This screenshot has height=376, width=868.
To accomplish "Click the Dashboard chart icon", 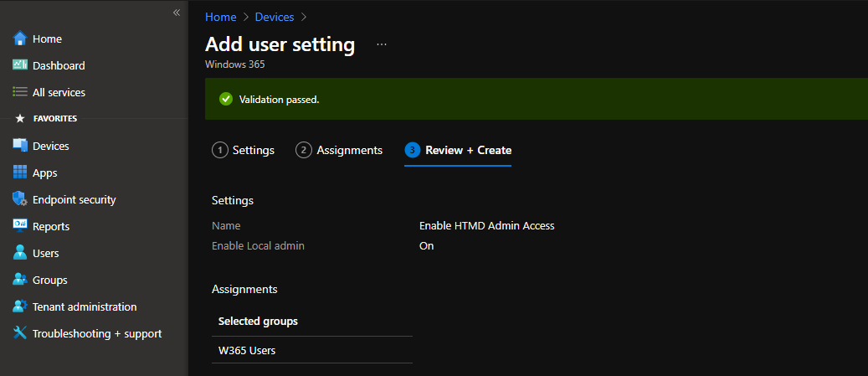I will click(x=20, y=64).
